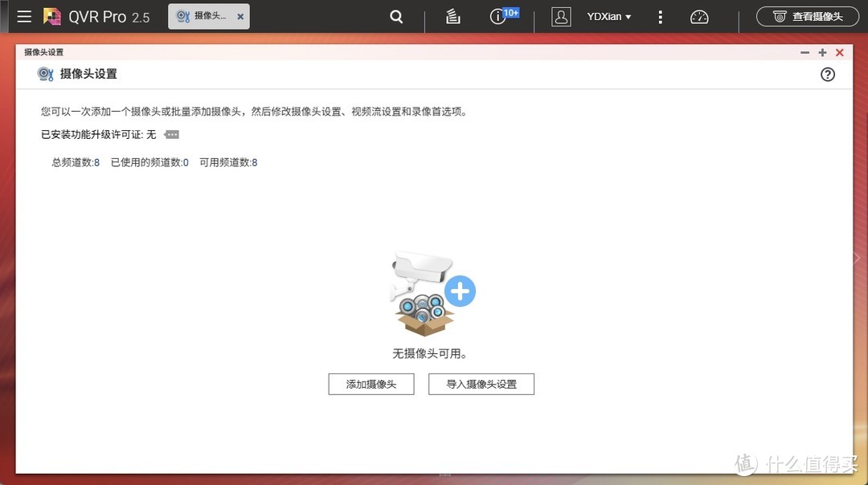Open notifications showing the 10+ badge

pyautogui.click(x=498, y=16)
